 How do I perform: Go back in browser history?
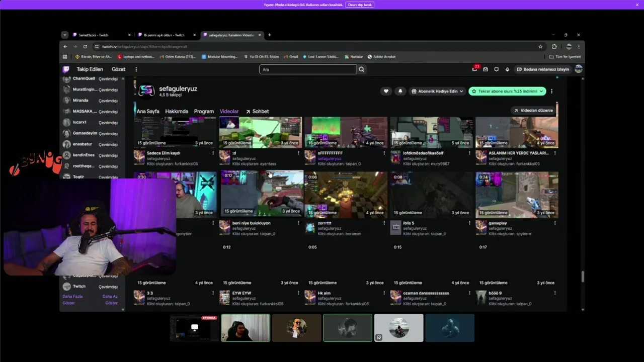pos(65,47)
